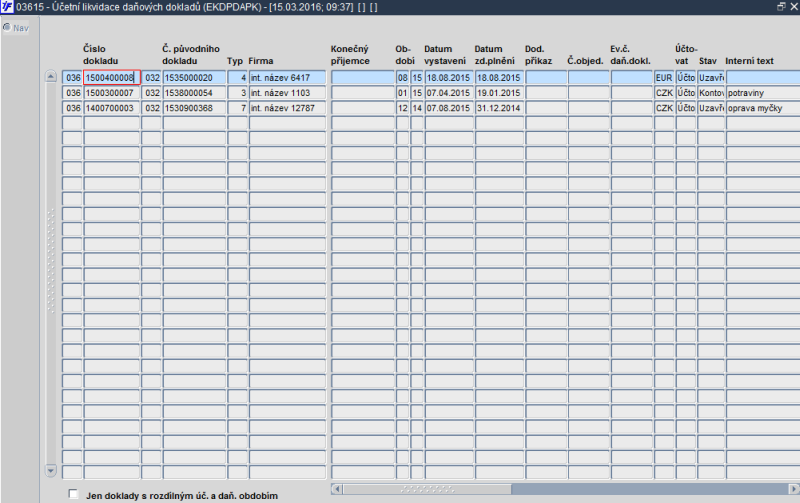
Task: Select firm int. název 6417
Action: coord(287,78)
